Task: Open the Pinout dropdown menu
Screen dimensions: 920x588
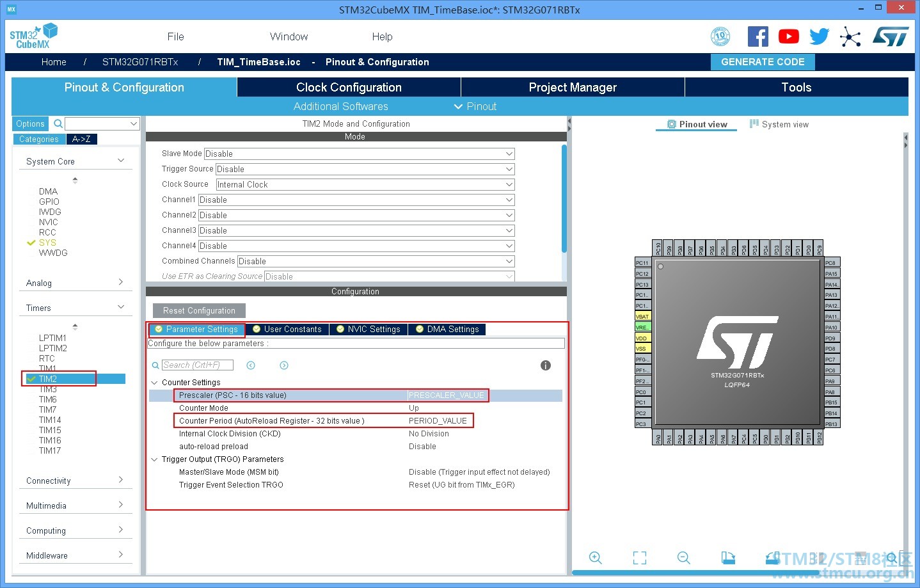Action: 475,106
